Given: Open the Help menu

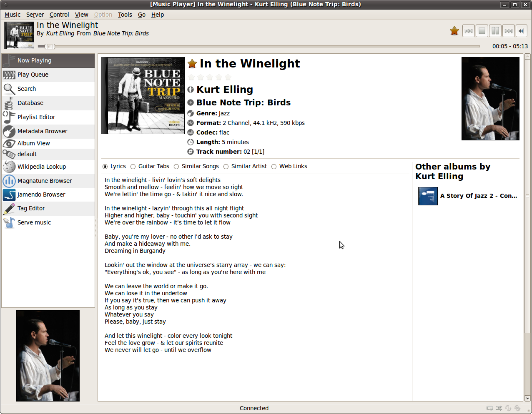Looking at the screenshot, I should tap(158, 15).
